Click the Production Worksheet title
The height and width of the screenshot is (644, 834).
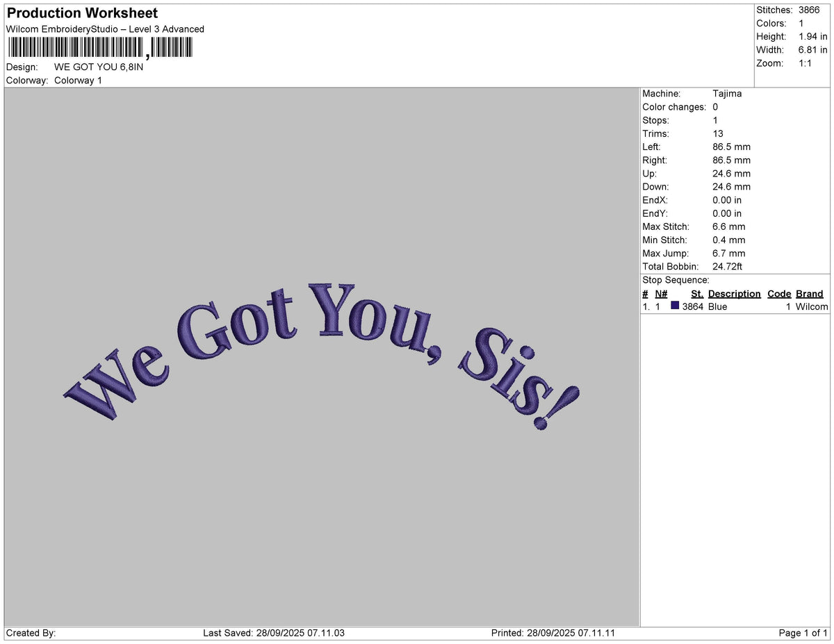point(82,13)
